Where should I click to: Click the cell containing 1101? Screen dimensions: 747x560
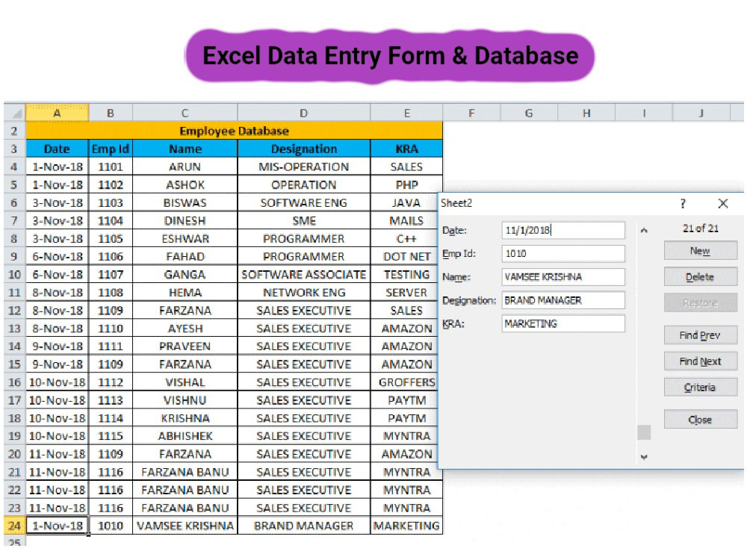pyautogui.click(x=111, y=167)
